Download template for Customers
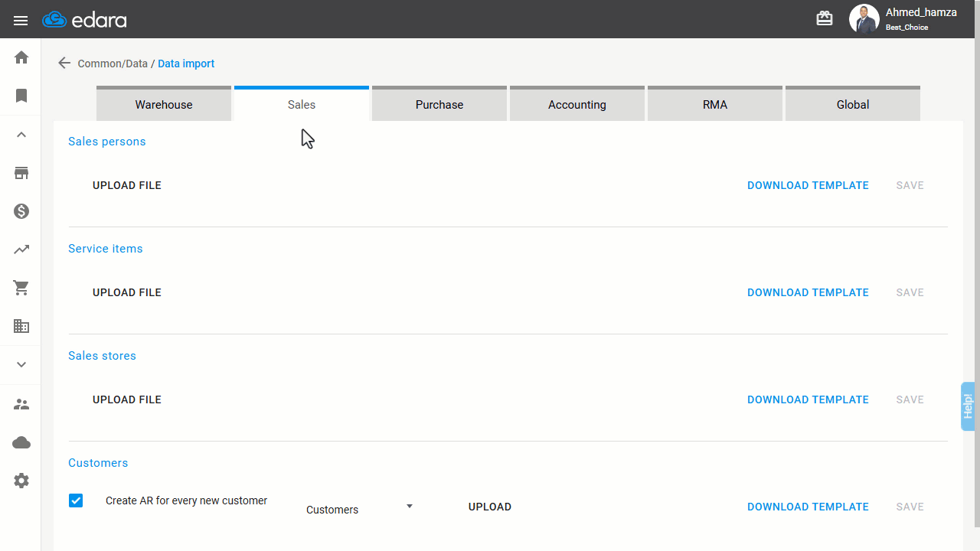Screen dimensions: 980x551 [x=808, y=507]
